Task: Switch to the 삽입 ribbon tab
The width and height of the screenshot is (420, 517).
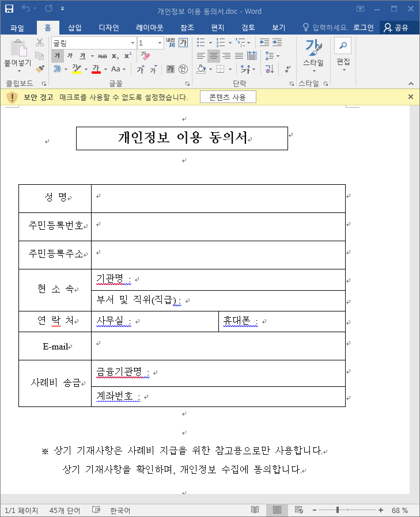Action: [x=74, y=28]
